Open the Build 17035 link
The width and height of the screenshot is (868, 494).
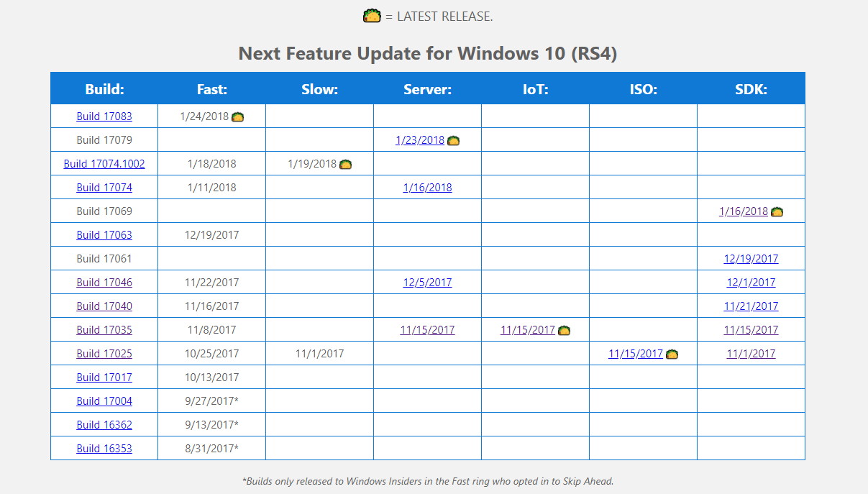104,330
